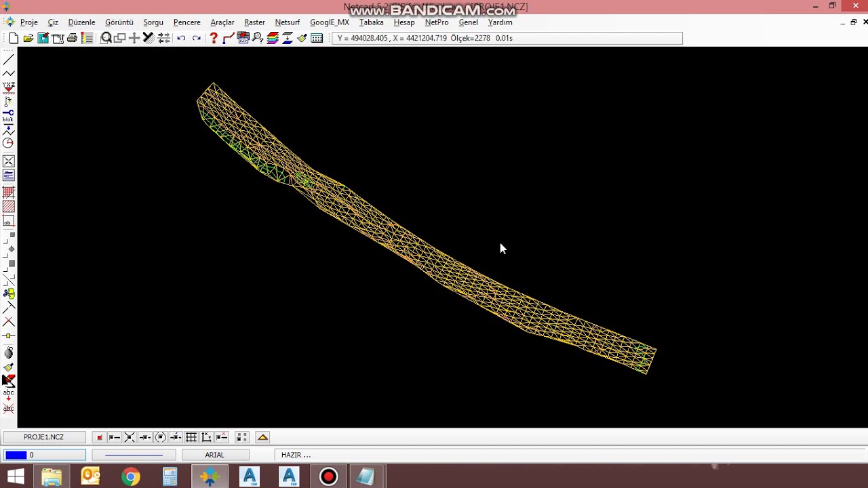Click the brush tool in the top toolbar
Viewport: 868px width, 488px height.
pos(302,38)
